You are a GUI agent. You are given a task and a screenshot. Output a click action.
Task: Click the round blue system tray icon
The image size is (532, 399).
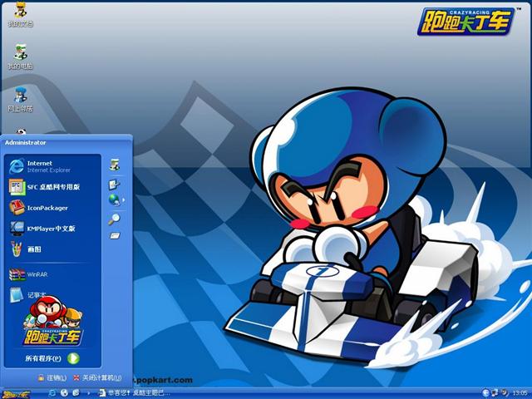coord(485,393)
